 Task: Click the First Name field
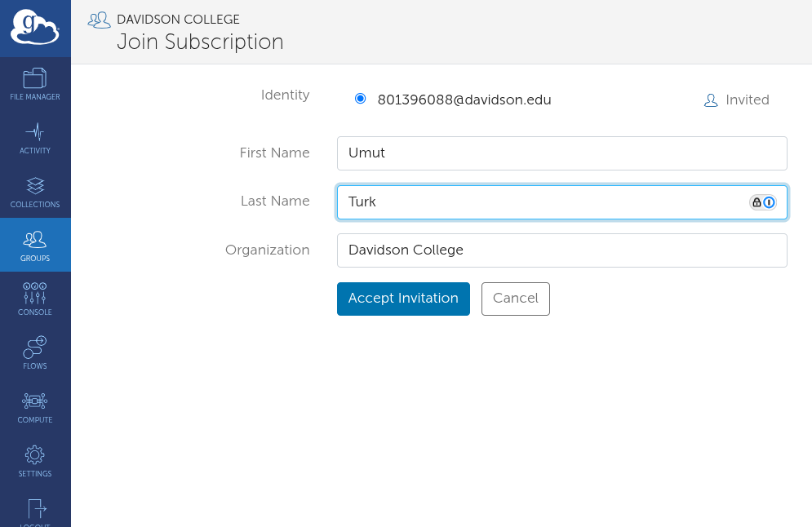coord(562,153)
